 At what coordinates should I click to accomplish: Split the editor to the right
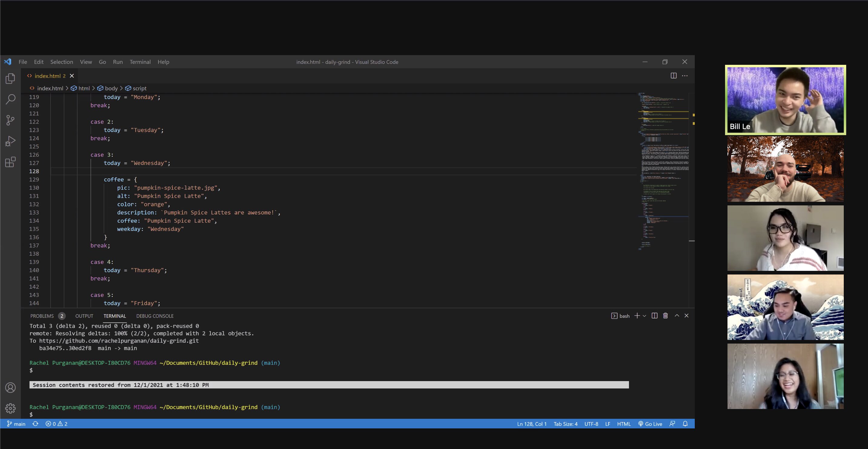tap(673, 75)
